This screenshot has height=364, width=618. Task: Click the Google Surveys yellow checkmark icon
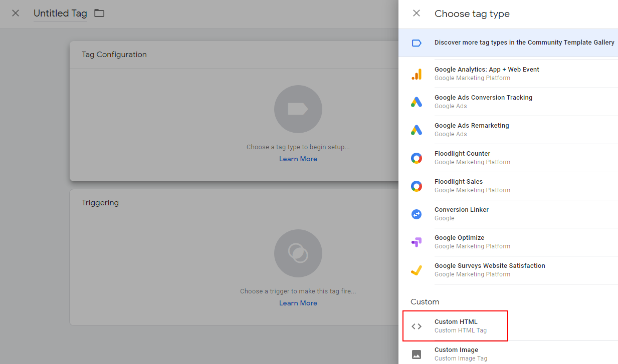point(417,270)
